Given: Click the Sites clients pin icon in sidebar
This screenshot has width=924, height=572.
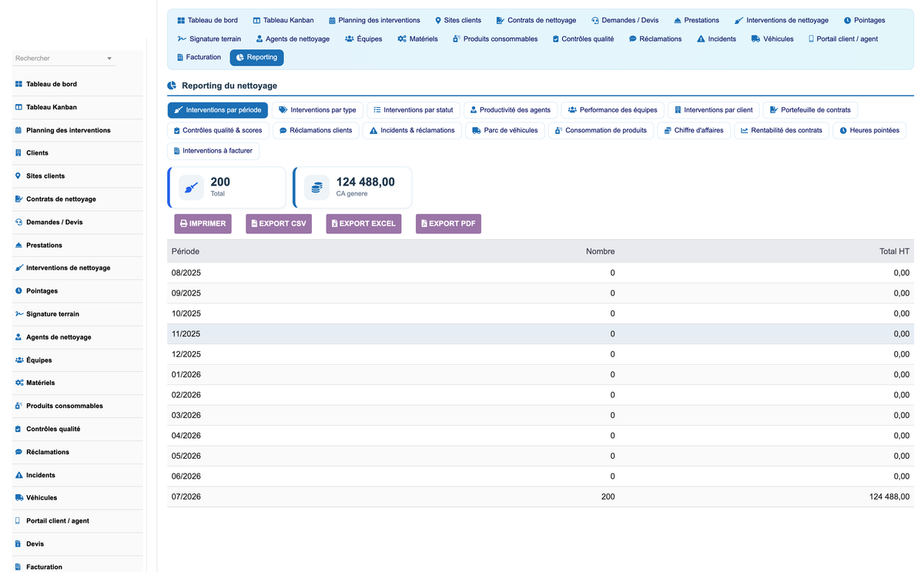Looking at the screenshot, I should coord(18,176).
